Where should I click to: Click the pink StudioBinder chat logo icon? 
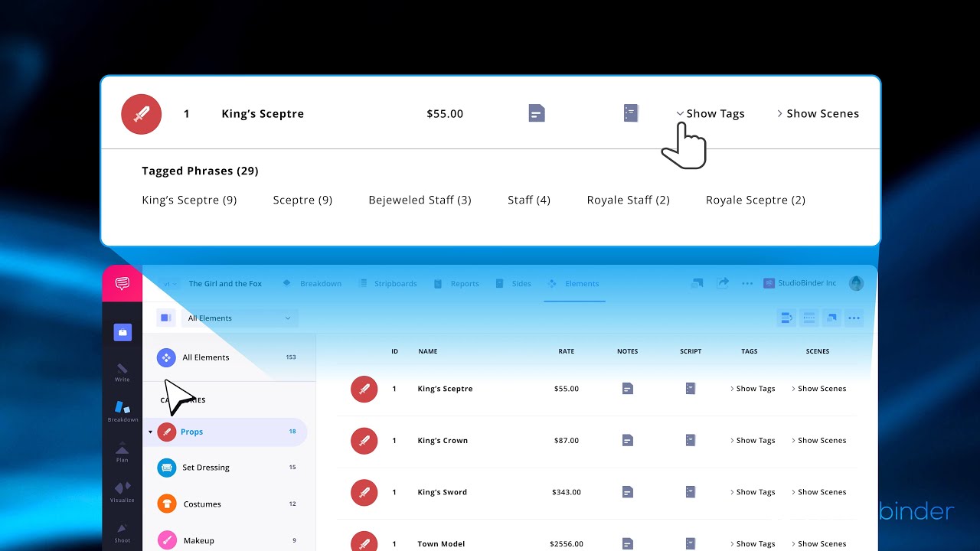pyautogui.click(x=122, y=283)
